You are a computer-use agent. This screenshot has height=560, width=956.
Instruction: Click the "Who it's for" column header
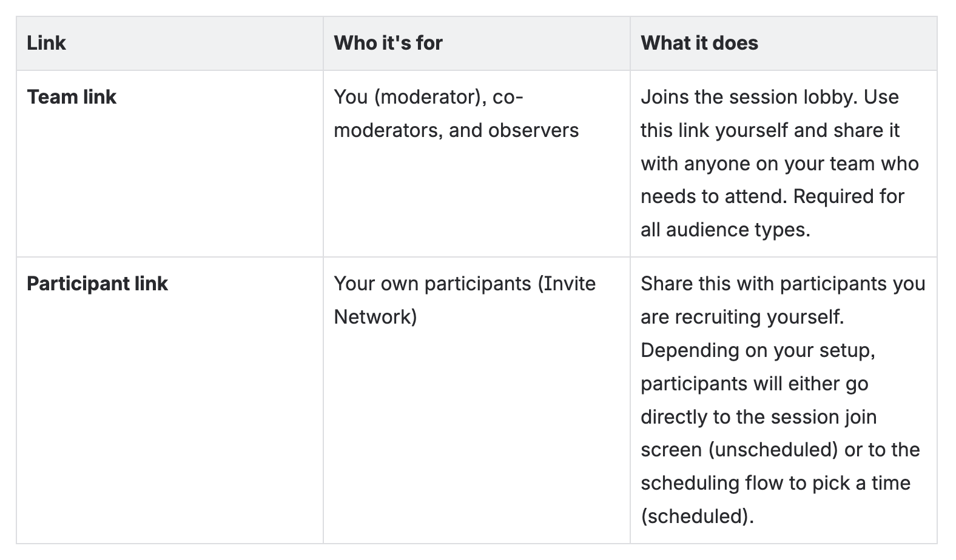pyautogui.click(x=388, y=43)
